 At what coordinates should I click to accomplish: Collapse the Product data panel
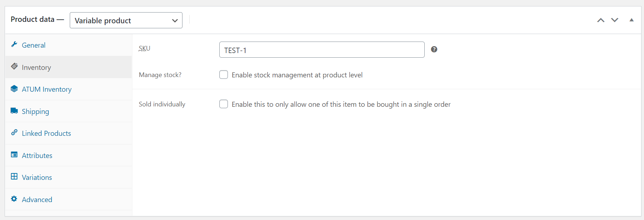tap(631, 20)
